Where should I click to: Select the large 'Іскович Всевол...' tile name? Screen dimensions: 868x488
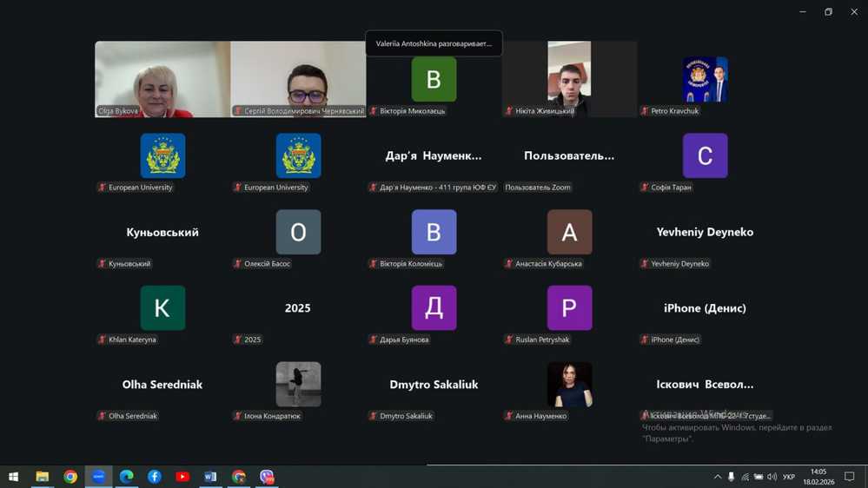tap(705, 385)
